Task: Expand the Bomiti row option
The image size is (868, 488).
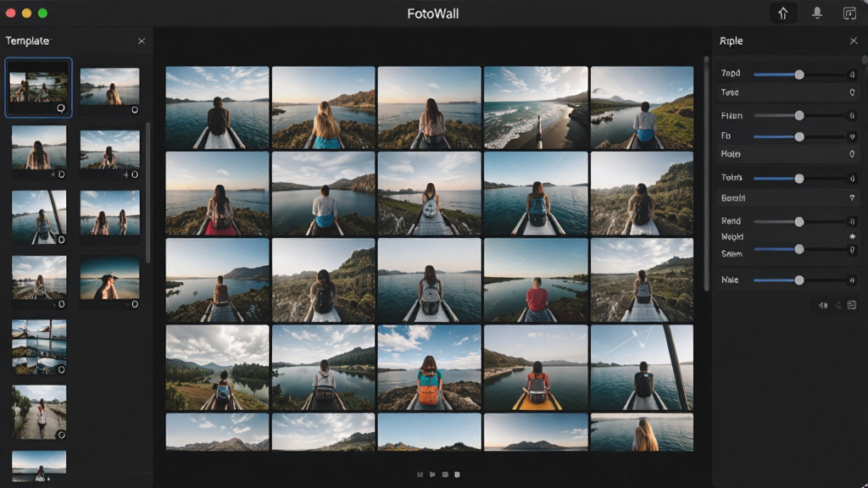Action: tap(786, 197)
